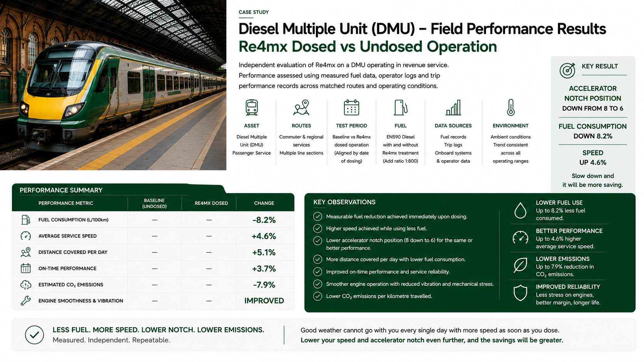
Task: Click the PERFORMANCE METRIC column header
Action: pyautogui.click(x=66, y=203)
